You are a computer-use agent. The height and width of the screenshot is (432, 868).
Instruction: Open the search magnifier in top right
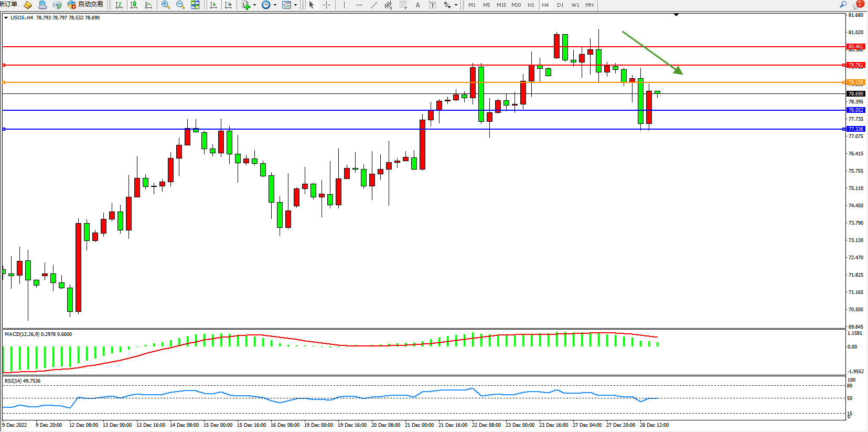[x=843, y=5]
